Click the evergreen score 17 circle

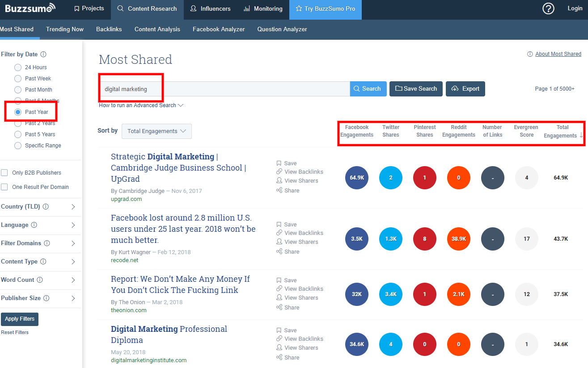pos(527,239)
